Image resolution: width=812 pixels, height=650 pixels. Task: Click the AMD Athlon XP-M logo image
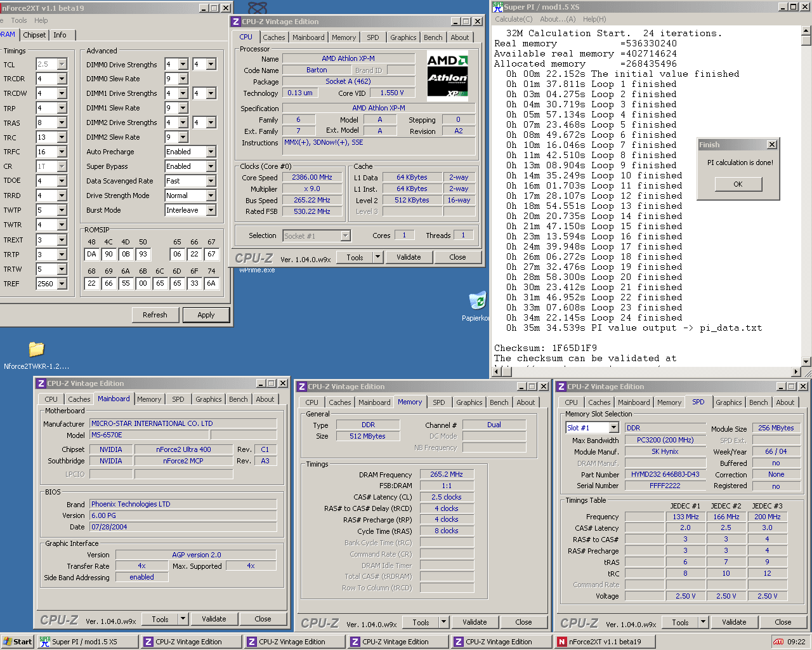pos(447,76)
